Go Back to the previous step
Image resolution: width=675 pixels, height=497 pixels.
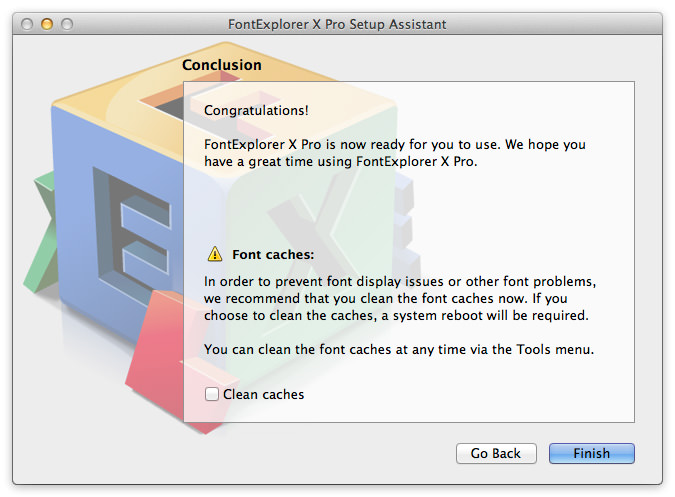click(496, 453)
